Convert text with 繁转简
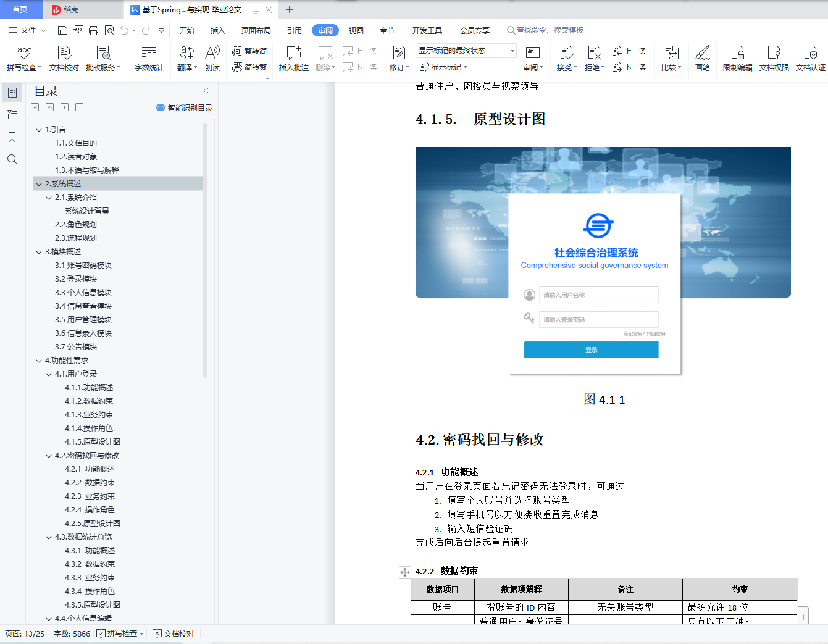Viewport: 828px width, 644px height. coord(249,51)
